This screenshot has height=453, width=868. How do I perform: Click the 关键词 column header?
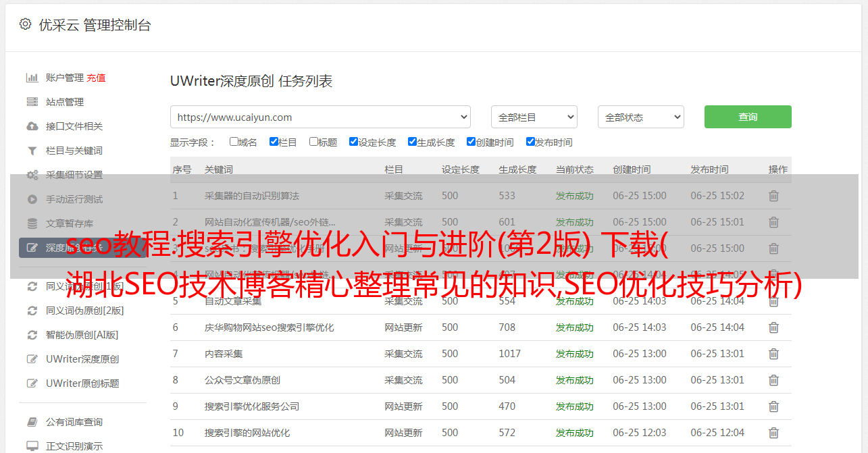(x=219, y=169)
